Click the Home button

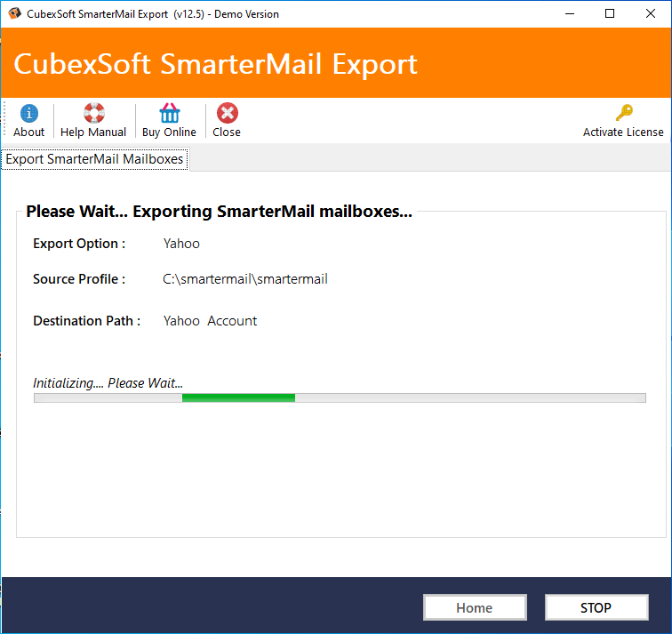(475, 607)
